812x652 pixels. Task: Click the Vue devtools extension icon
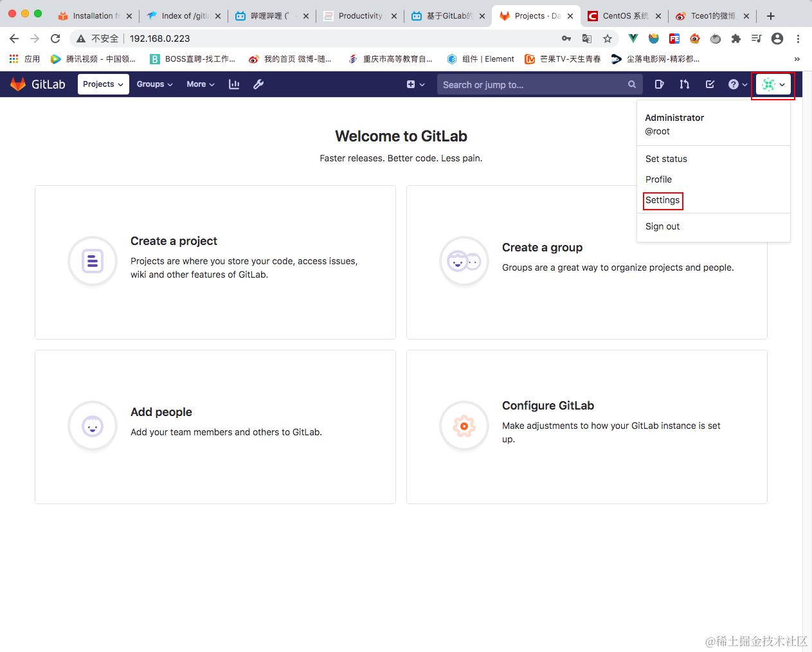tap(633, 39)
